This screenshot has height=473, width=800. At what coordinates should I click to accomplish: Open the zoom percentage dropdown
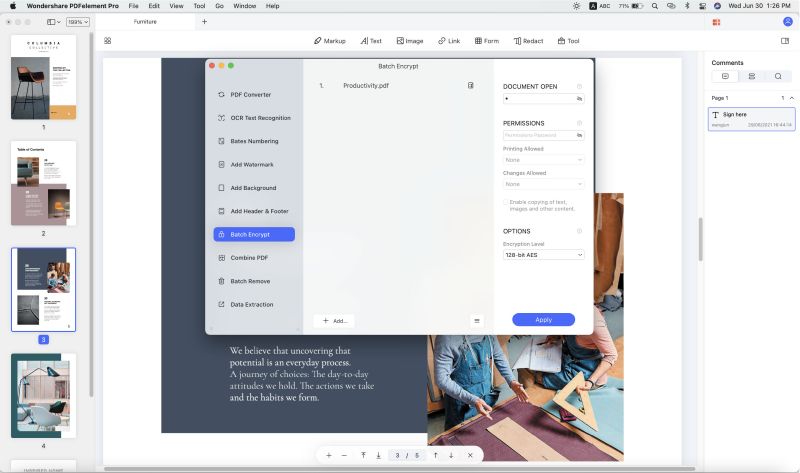point(78,22)
